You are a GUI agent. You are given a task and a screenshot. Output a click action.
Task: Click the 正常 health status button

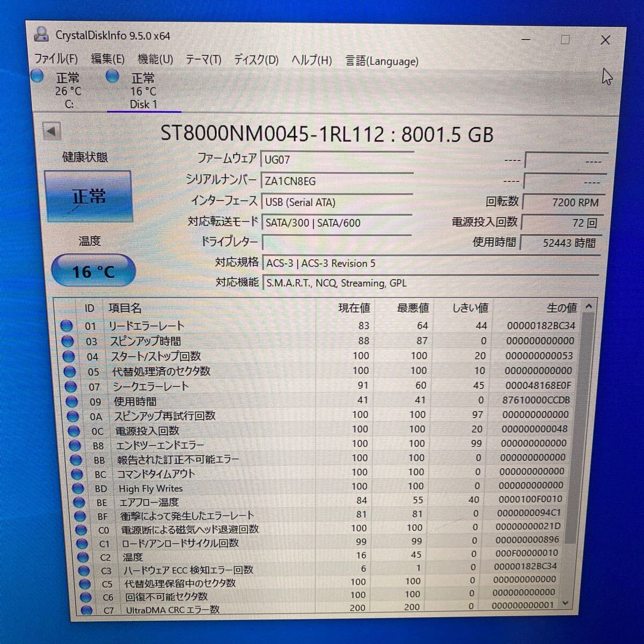[89, 196]
